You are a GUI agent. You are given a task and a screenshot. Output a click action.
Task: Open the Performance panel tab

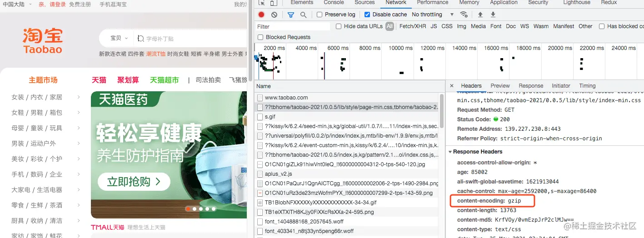[433, 3]
